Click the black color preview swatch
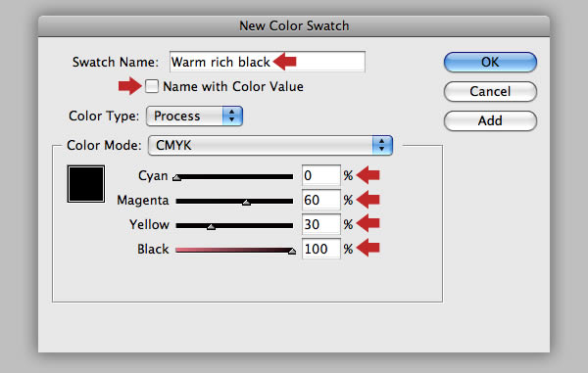The height and width of the screenshot is (373, 588). [x=86, y=184]
